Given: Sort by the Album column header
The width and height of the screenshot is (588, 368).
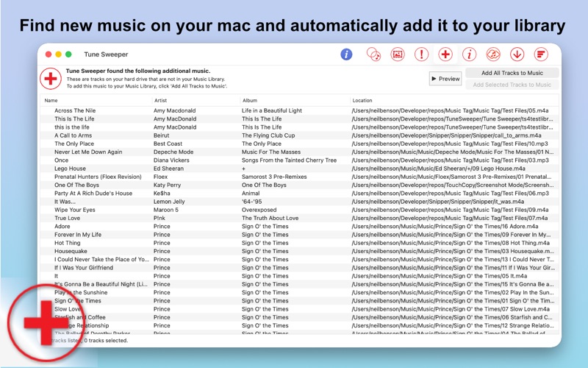Looking at the screenshot, I should (x=250, y=100).
